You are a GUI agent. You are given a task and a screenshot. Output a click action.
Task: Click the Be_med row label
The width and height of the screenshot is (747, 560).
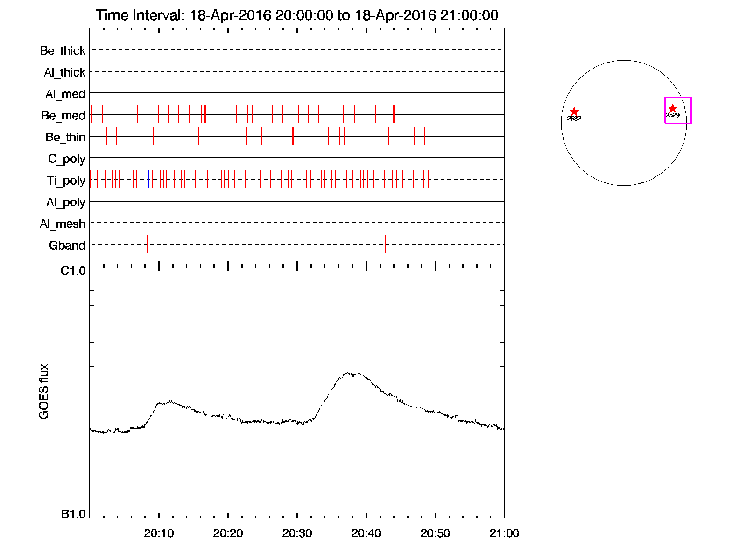pyautogui.click(x=63, y=115)
